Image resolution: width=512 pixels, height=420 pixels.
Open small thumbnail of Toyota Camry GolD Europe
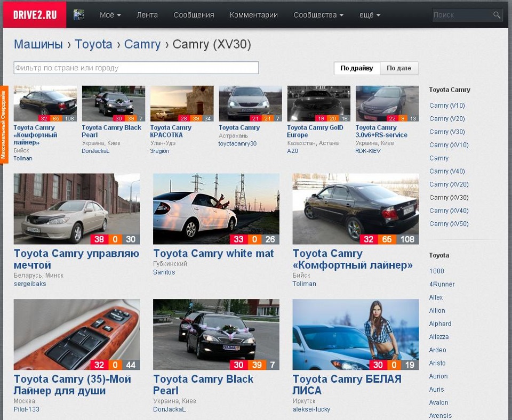(x=319, y=103)
